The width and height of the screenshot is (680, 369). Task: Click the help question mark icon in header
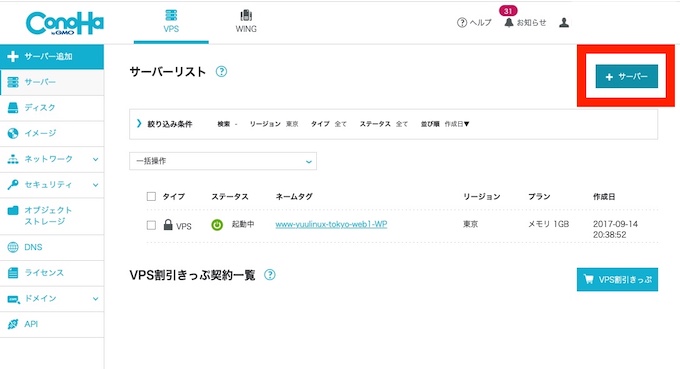(x=462, y=23)
